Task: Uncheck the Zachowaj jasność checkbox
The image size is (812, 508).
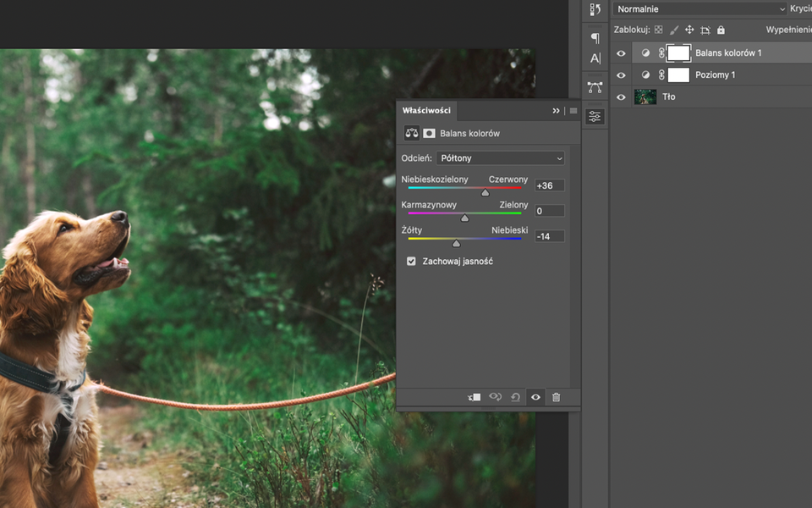Action: [x=411, y=262]
